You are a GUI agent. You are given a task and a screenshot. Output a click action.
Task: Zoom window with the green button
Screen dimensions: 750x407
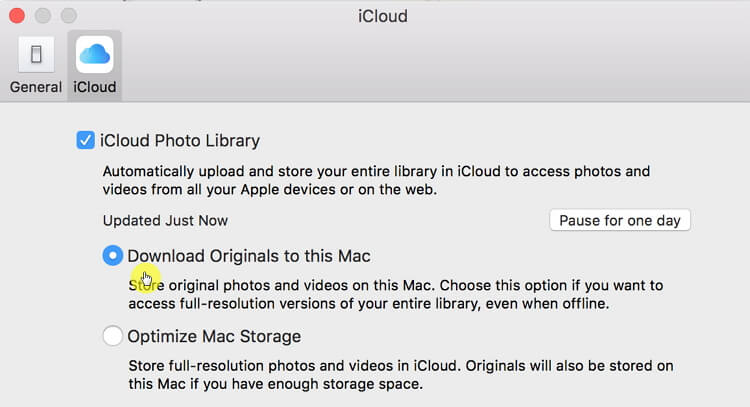pyautogui.click(x=69, y=17)
